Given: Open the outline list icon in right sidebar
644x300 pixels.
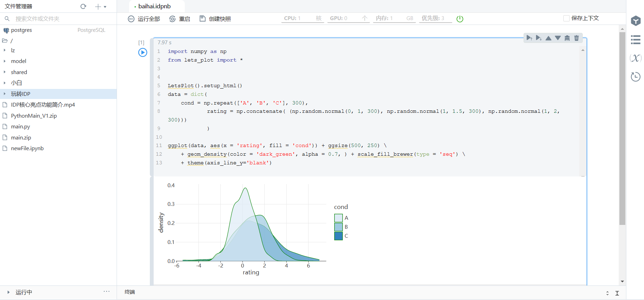Looking at the screenshot, I should point(636,39).
